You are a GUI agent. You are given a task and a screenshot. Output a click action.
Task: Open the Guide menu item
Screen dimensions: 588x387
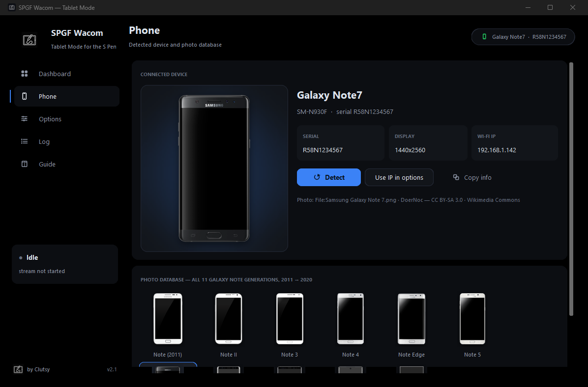click(67, 164)
